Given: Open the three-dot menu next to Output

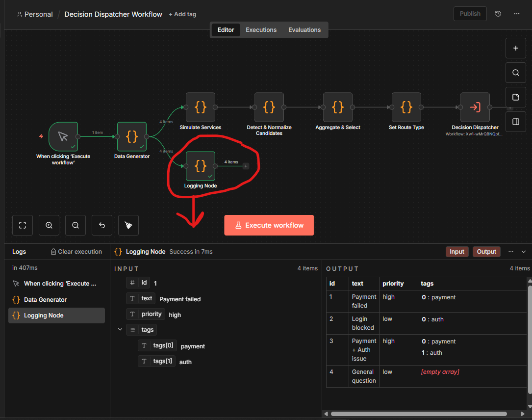Looking at the screenshot, I should coord(510,251).
